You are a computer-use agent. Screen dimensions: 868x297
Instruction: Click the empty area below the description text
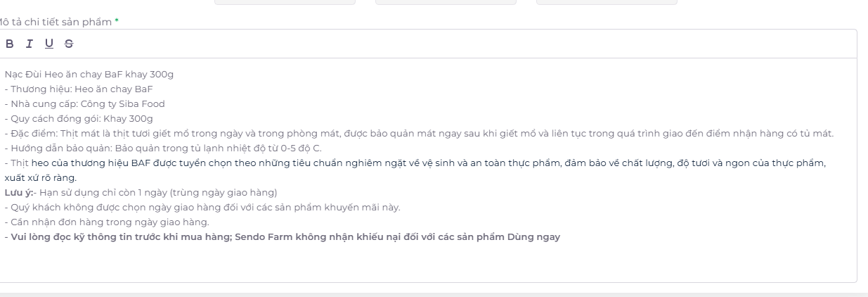click(429, 263)
